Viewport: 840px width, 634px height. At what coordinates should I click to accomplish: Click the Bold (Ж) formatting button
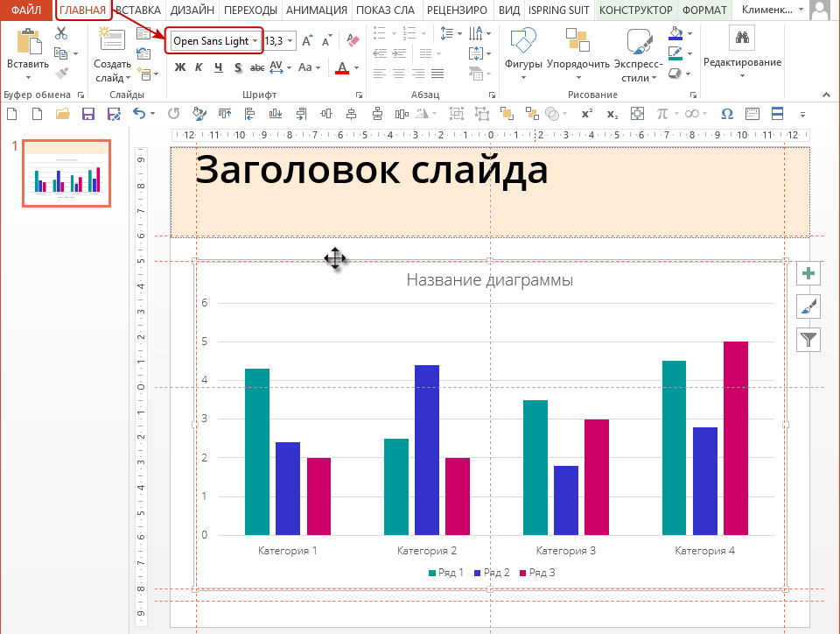pos(180,67)
